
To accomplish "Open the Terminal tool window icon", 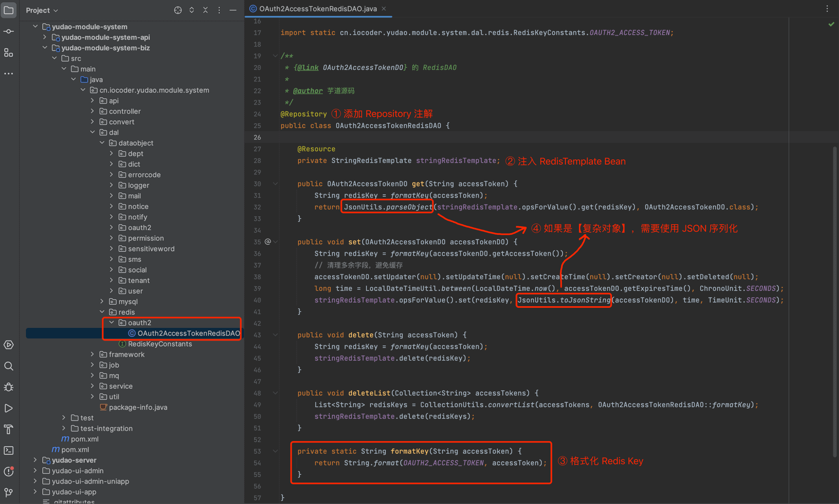I will pos(8,451).
